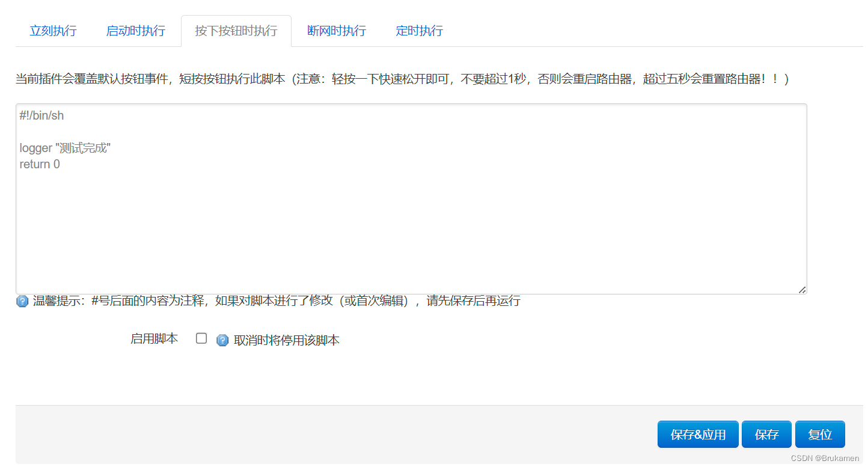The image size is (868, 467).
Task: Click the warning text about button press duration
Action: pyautogui.click(x=403, y=78)
